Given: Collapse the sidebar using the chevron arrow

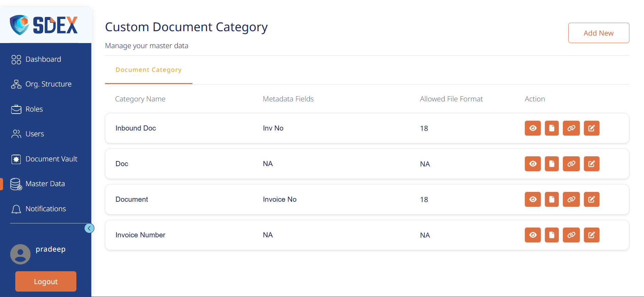Looking at the screenshot, I should pos(89,228).
